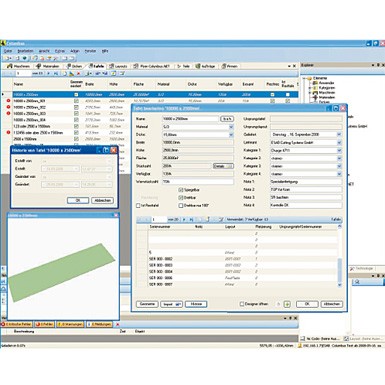Click red error icon beside 10000 x 2500mm_001
The height and width of the screenshot is (385, 385).
pos(8,101)
